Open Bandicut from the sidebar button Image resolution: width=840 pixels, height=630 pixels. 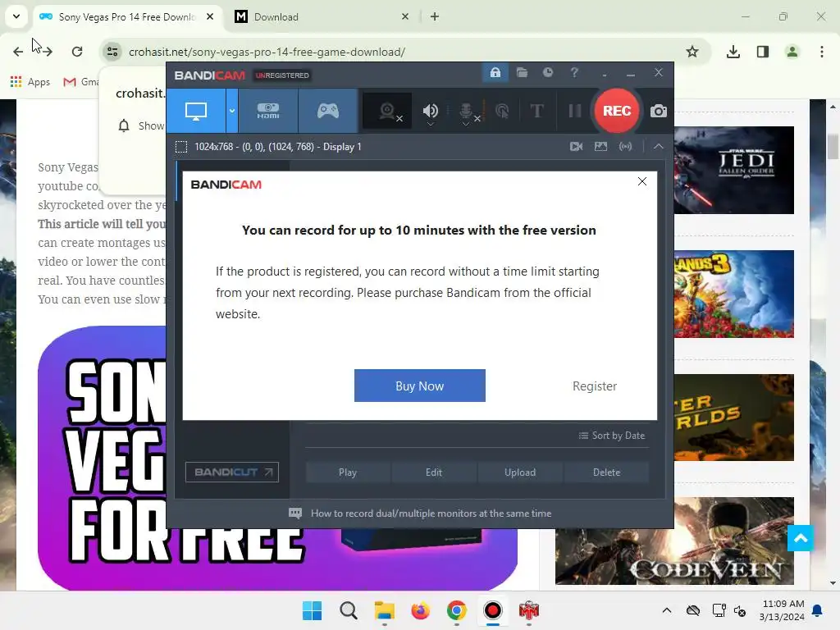pyautogui.click(x=232, y=472)
